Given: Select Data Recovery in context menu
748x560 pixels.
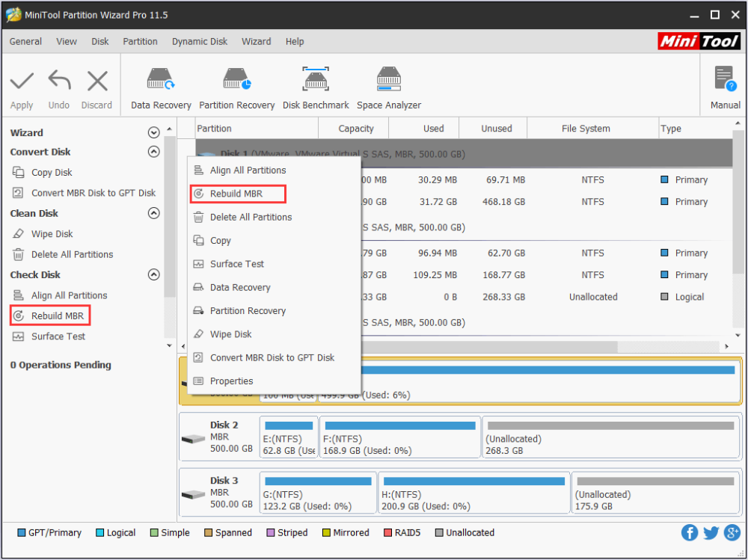Looking at the screenshot, I should click(x=274, y=287).
